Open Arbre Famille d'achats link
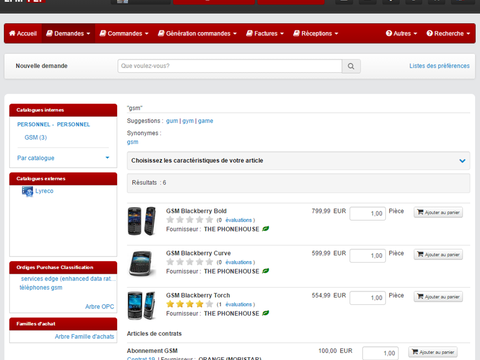The height and width of the screenshot is (360, 480). [x=84, y=337]
